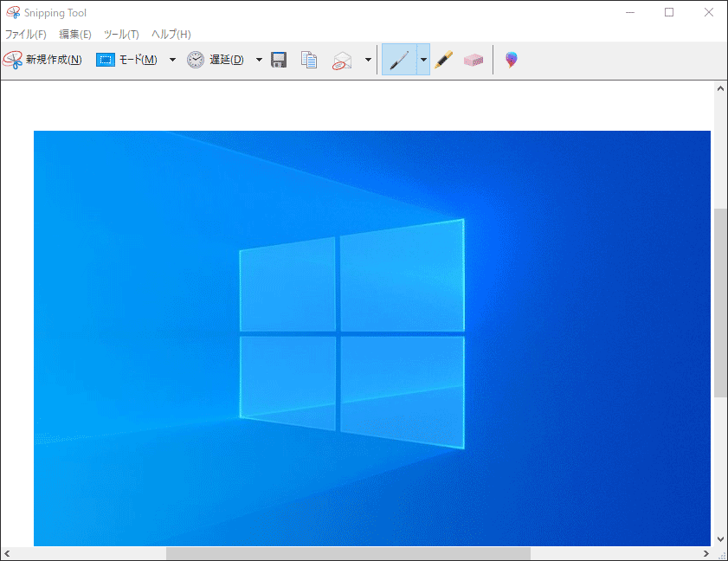Click the 遅延(D) delay clock button
Viewport: 728px width, 561px height.
coord(216,60)
